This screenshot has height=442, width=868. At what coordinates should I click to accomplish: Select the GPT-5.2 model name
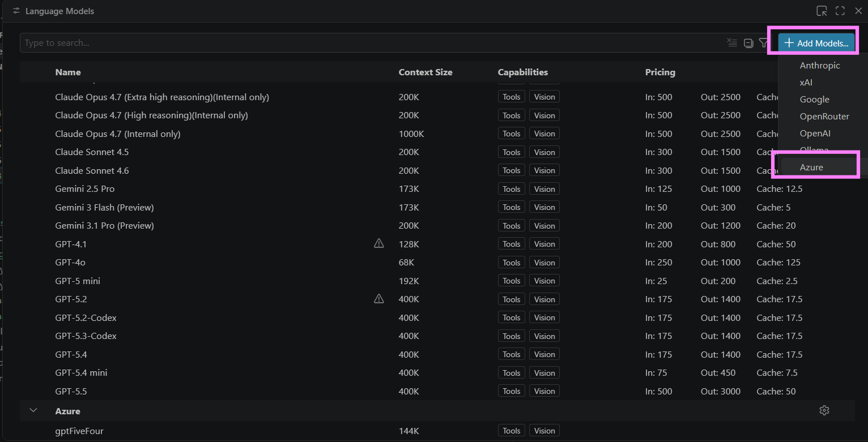pos(71,299)
